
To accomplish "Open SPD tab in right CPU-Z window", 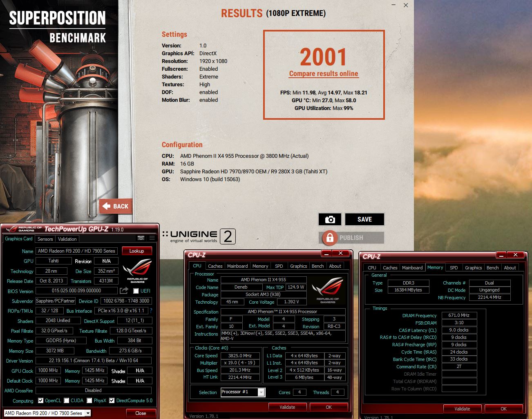I will [x=454, y=268].
